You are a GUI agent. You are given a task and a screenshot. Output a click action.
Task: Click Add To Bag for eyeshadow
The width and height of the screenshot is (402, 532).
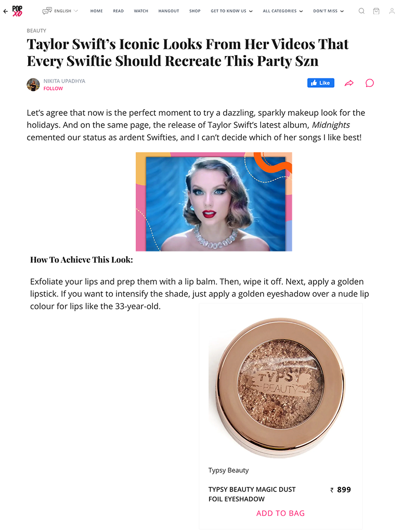[280, 513]
